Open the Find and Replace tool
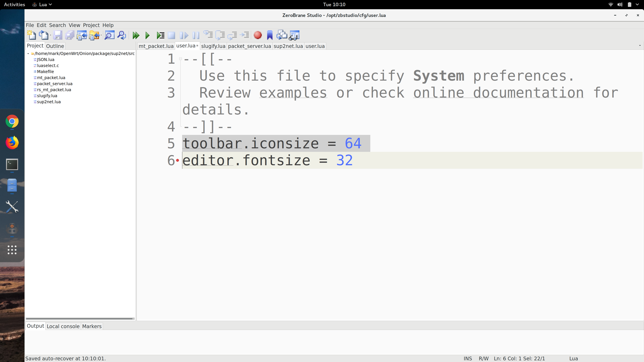Viewport: 644px width, 362px height. click(122, 35)
